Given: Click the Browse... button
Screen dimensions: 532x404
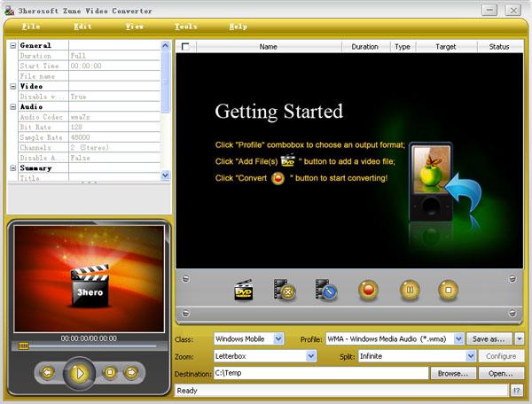Looking at the screenshot, I should pyautogui.click(x=453, y=373).
